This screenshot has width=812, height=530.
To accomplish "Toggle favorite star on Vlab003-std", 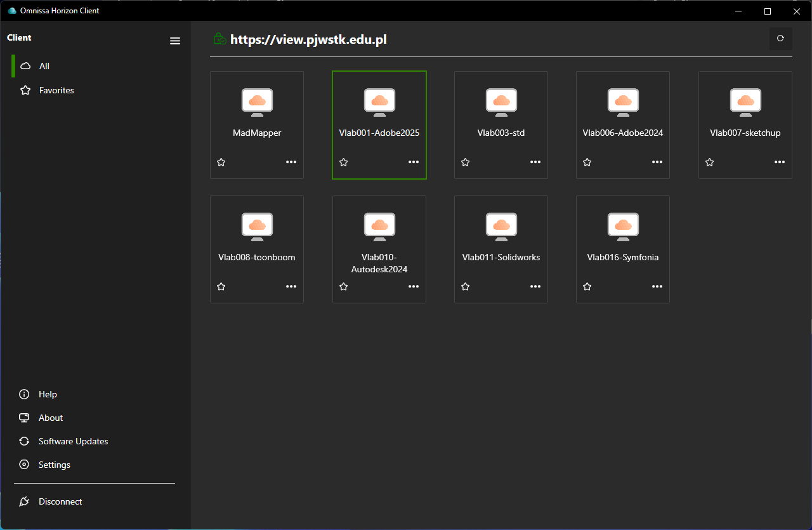I will pyautogui.click(x=466, y=162).
